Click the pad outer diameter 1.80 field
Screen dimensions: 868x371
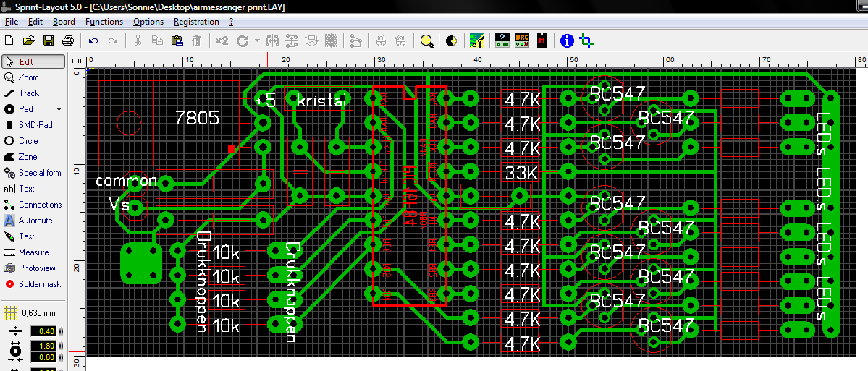(43, 345)
